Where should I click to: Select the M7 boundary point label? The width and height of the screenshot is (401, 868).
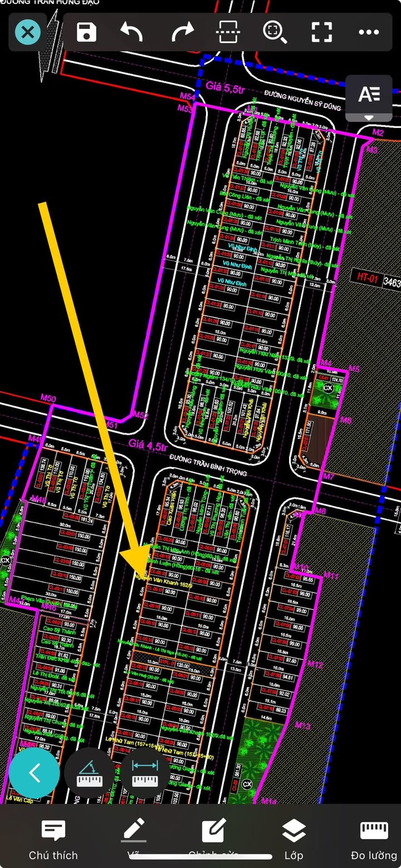coord(329,477)
